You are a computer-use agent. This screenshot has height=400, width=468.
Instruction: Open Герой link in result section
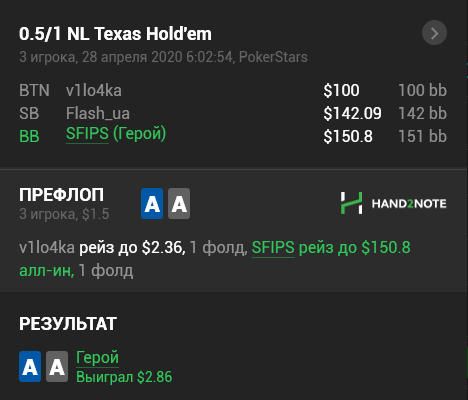pos(97,358)
